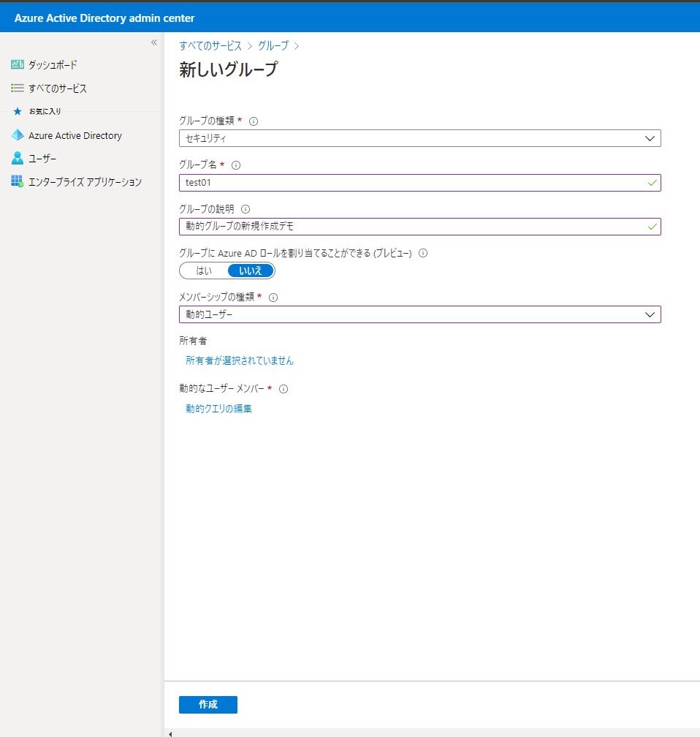Open グループ from the breadcrumb trail

(272, 45)
